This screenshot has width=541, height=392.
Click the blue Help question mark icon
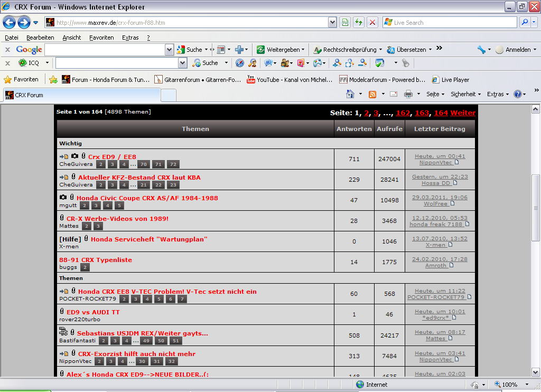click(518, 94)
